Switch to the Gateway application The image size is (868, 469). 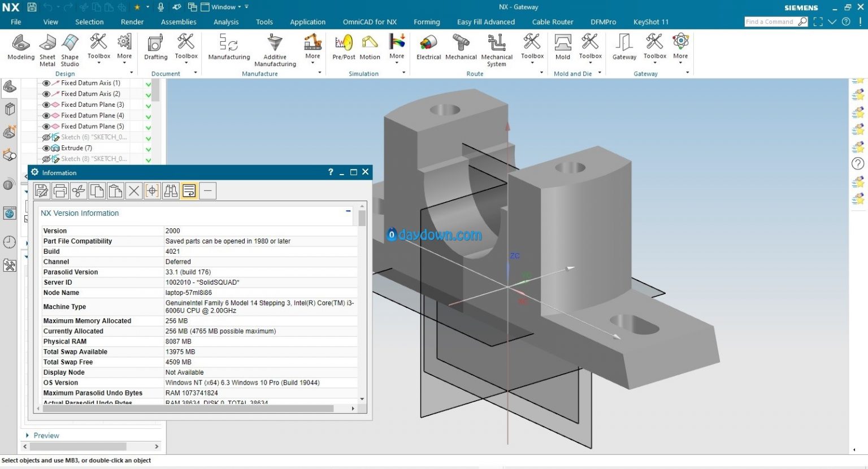point(624,47)
